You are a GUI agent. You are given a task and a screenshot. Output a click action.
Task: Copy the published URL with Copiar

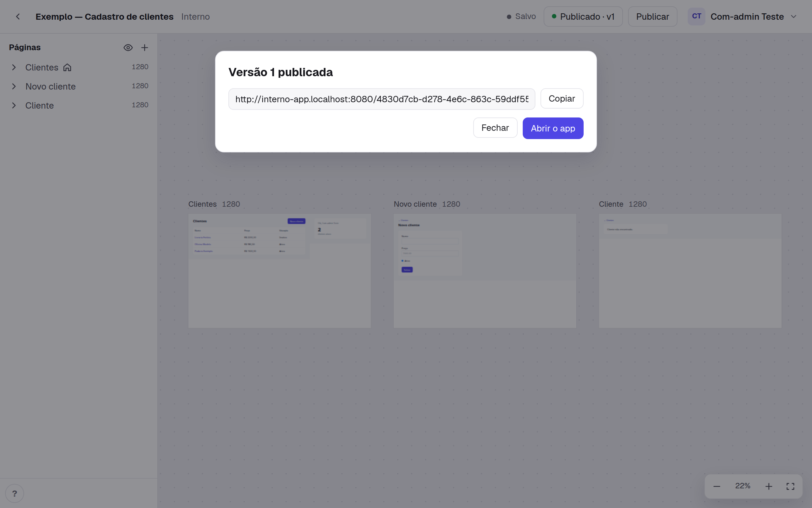pos(562,98)
